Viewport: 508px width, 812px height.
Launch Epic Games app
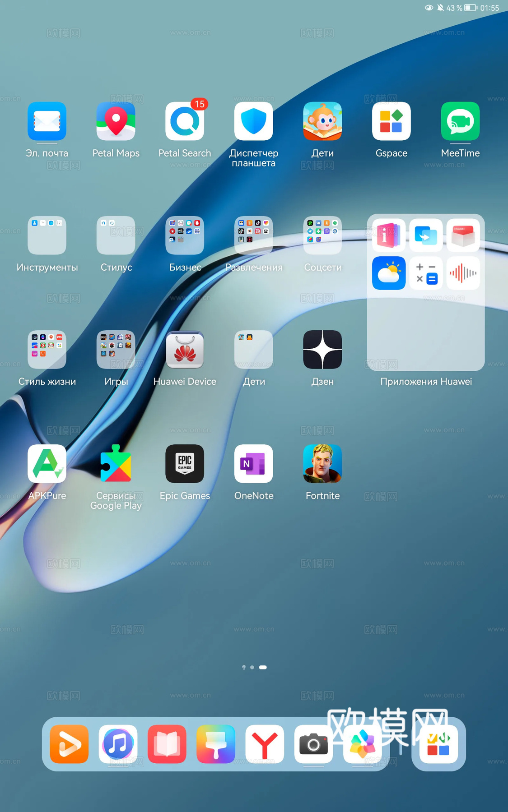coord(185,464)
